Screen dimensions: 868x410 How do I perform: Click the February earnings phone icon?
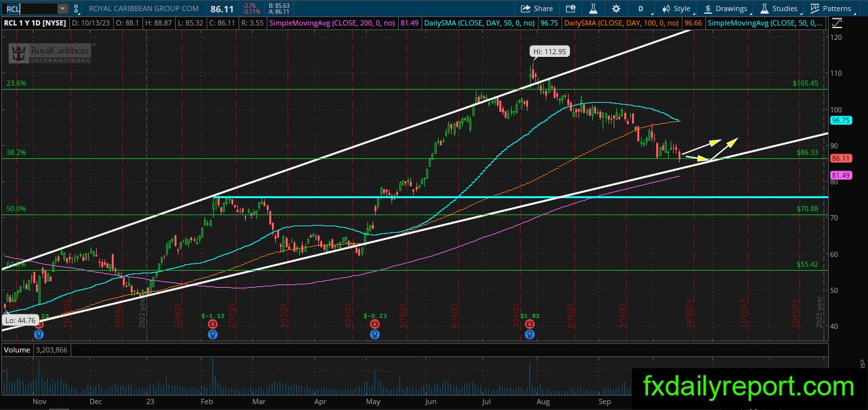212,324
